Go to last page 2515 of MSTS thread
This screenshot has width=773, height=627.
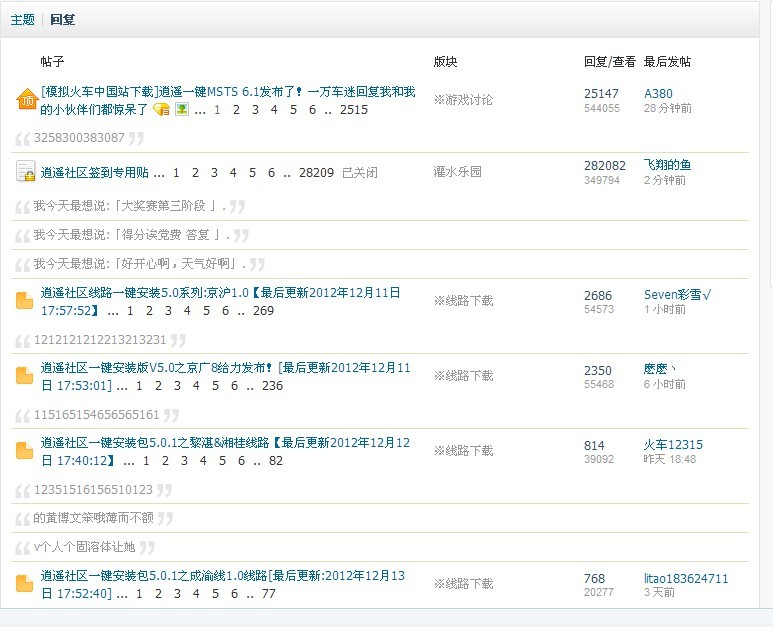click(x=352, y=110)
